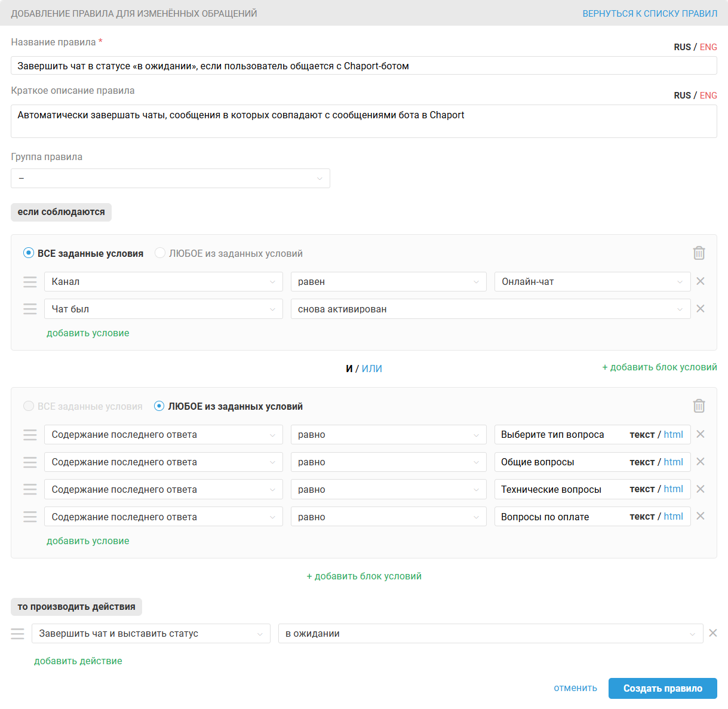Delete the first conditions block with trash icon

699,253
